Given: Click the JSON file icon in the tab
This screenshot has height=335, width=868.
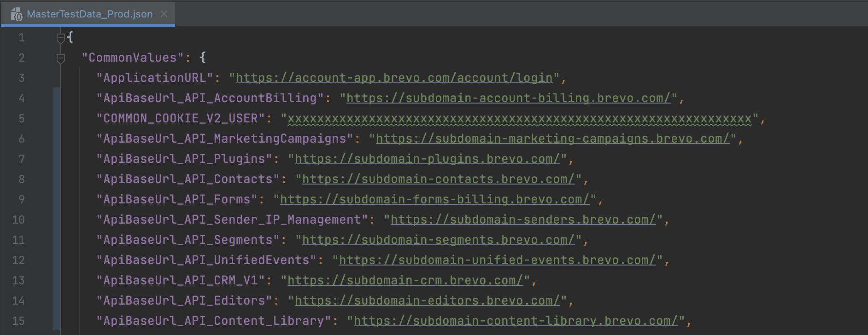Looking at the screenshot, I should coord(16,14).
